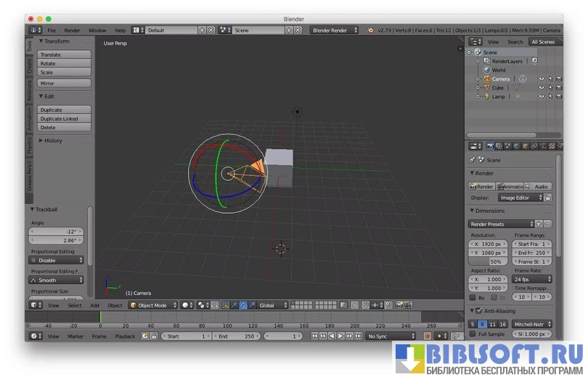The width and height of the screenshot is (588, 377).
Task: Select the World item icon in the outliner
Action: tap(486, 70)
